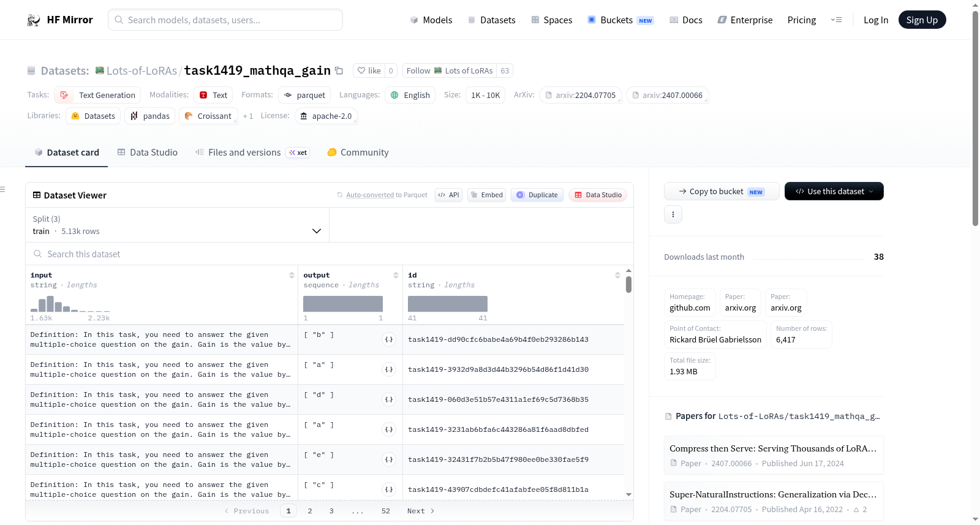Click the API button

(448, 195)
